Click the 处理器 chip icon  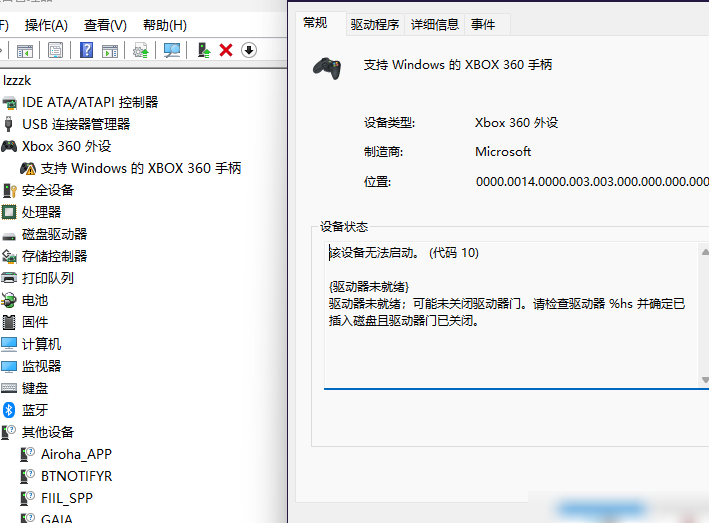click(9, 212)
